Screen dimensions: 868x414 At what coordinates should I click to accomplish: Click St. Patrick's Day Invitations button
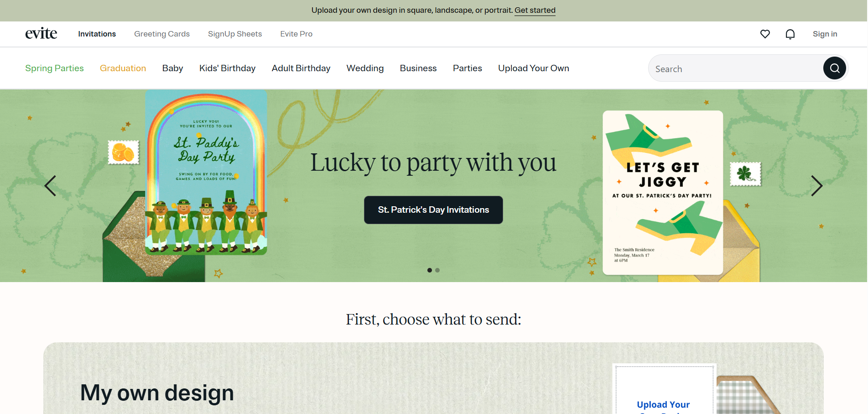click(x=433, y=210)
